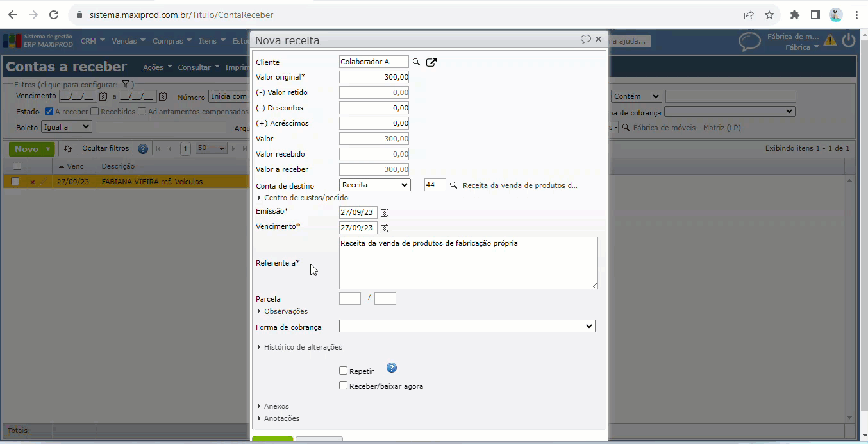
Task: Select FABIANA VIEIRA row checkbox
Action: pos(15,182)
